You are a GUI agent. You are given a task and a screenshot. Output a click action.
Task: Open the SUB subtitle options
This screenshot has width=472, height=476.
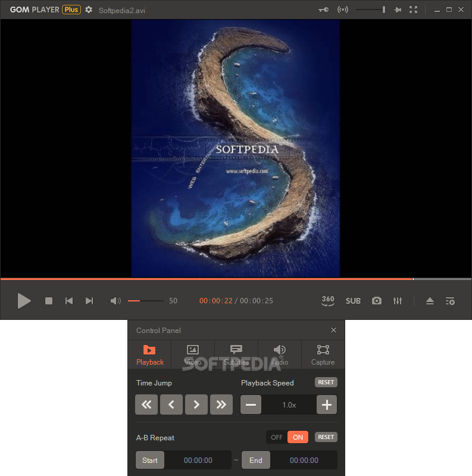click(353, 301)
